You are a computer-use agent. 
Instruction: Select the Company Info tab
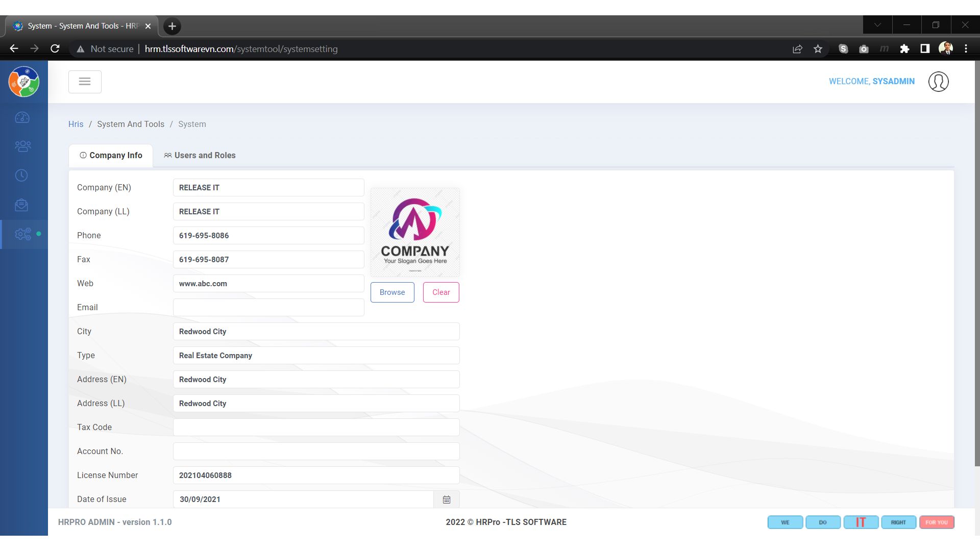(x=111, y=156)
